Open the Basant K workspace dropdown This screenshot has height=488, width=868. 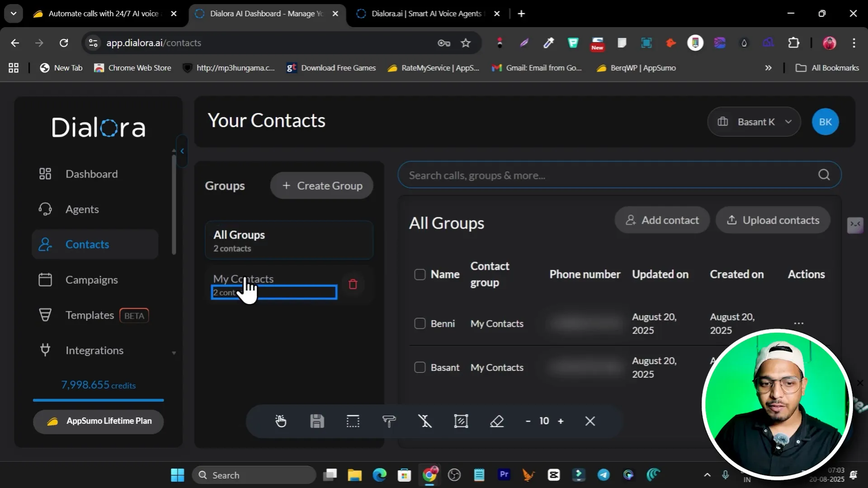pyautogui.click(x=754, y=122)
